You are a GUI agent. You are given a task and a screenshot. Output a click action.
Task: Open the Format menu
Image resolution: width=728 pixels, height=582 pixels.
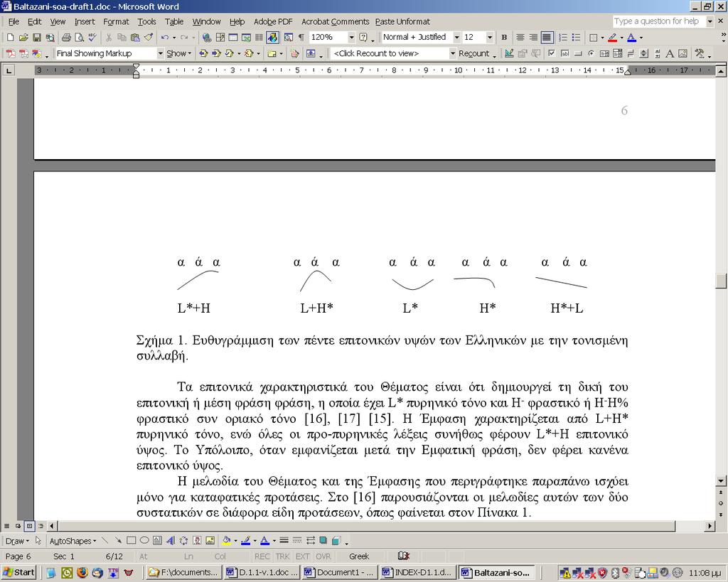coord(116,22)
